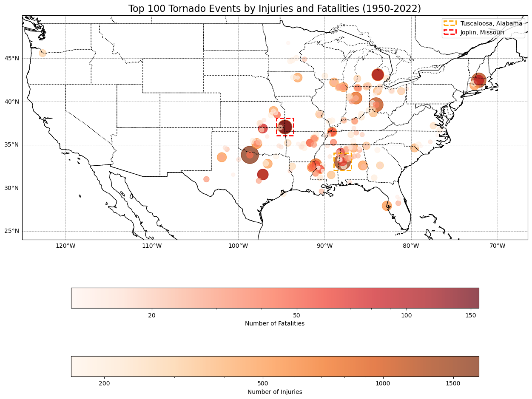532x399 pixels.
Task: Click the orange dashed legend swatch
Action: 450,23
